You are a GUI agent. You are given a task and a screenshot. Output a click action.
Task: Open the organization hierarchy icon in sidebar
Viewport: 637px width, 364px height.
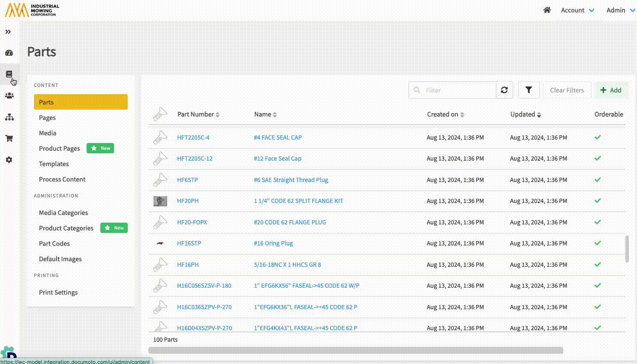point(9,117)
